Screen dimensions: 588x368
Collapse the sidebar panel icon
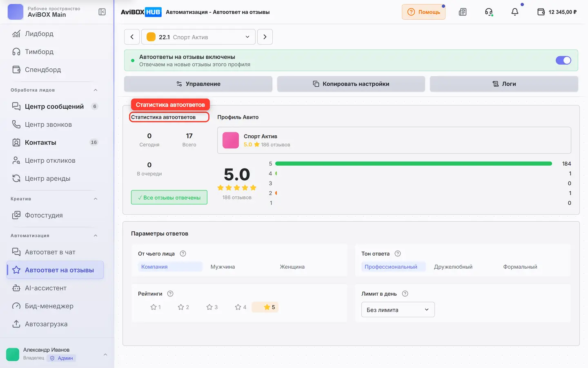tap(102, 12)
